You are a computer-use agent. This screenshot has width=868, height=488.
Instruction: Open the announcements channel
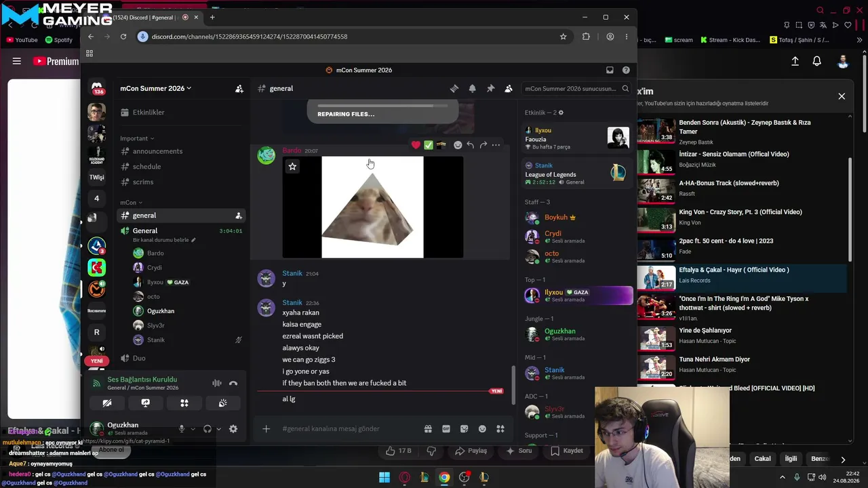(x=181, y=151)
